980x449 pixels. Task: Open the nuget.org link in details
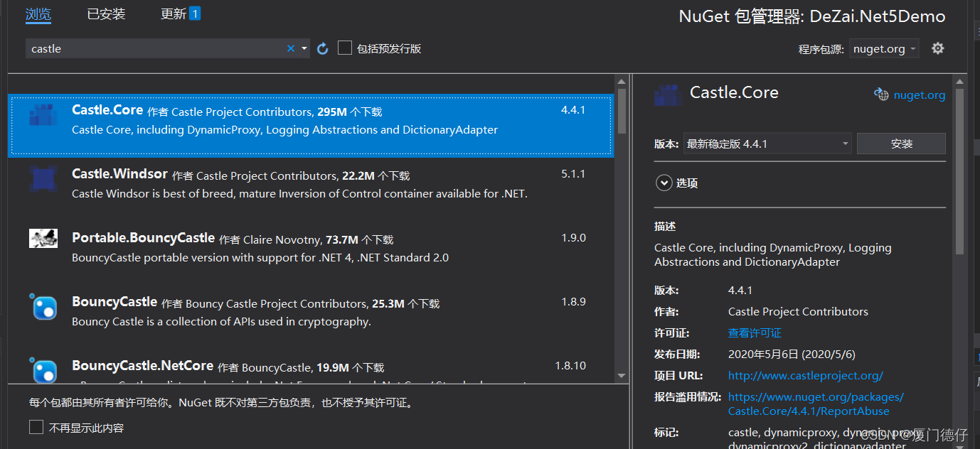coord(920,94)
